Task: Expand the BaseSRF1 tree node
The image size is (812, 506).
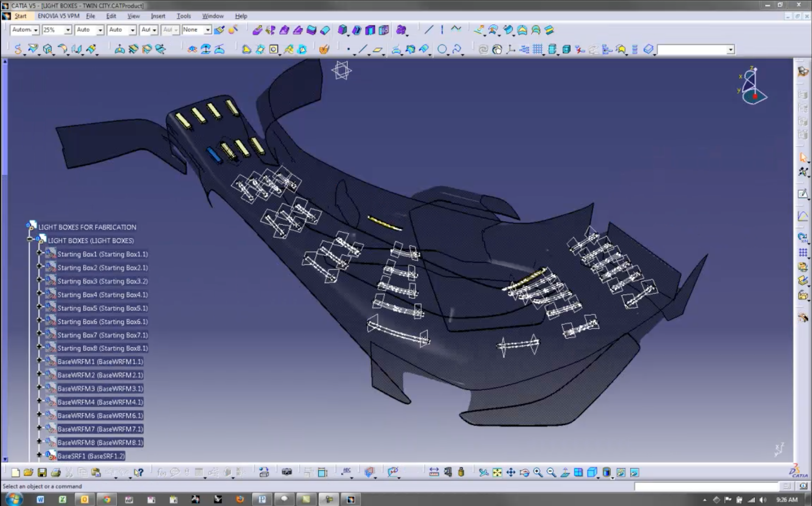Action: pos(39,455)
